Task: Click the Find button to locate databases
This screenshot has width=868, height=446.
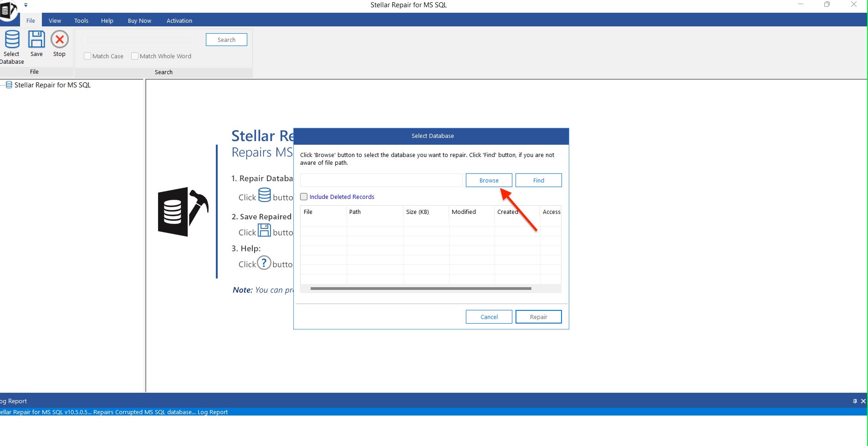Action: coord(538,180)
